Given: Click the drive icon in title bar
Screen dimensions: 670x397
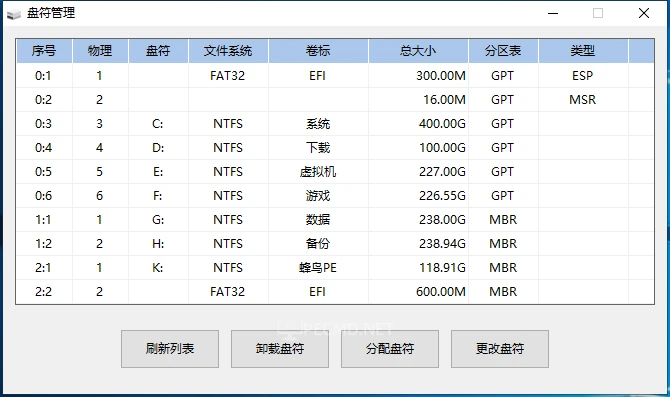Looking at the screenshot, I should click(x=14, y=14).
